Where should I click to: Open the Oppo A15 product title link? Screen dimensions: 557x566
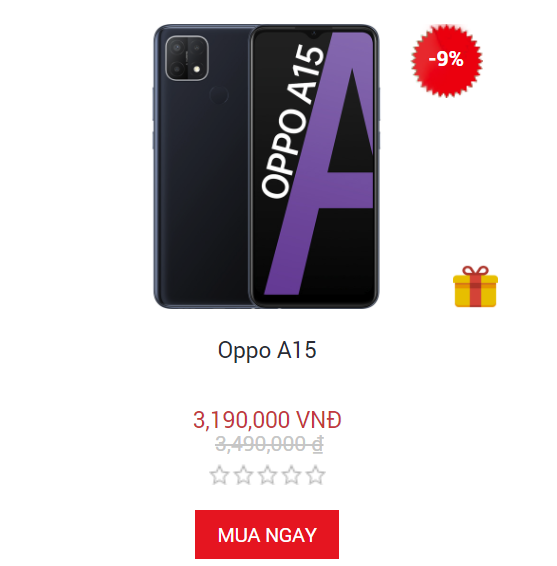tap(267, 350)
